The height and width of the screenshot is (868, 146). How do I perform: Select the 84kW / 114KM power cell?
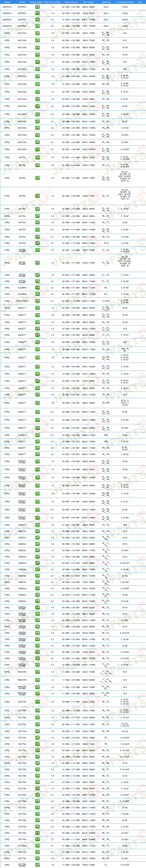coord(88,395)
